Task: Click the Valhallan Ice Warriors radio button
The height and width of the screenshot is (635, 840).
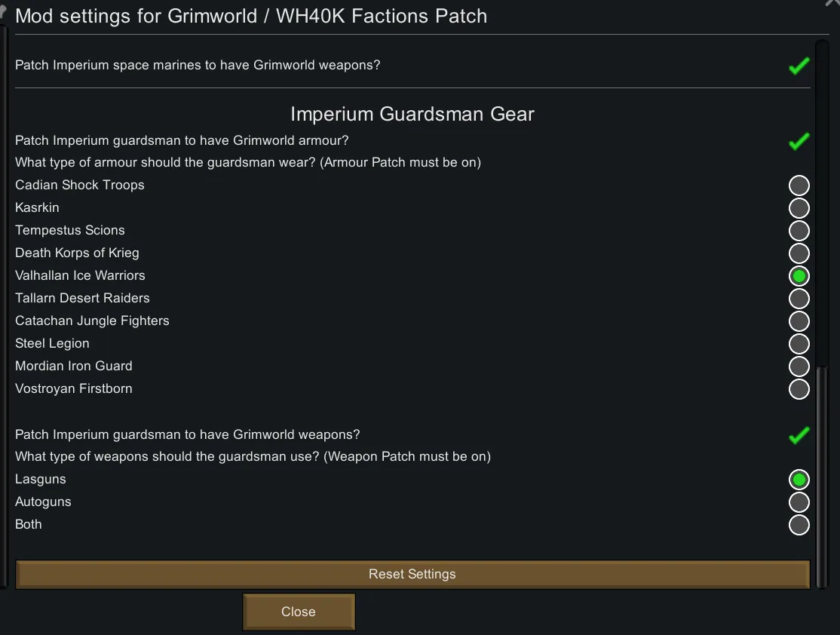Action: 799,276
